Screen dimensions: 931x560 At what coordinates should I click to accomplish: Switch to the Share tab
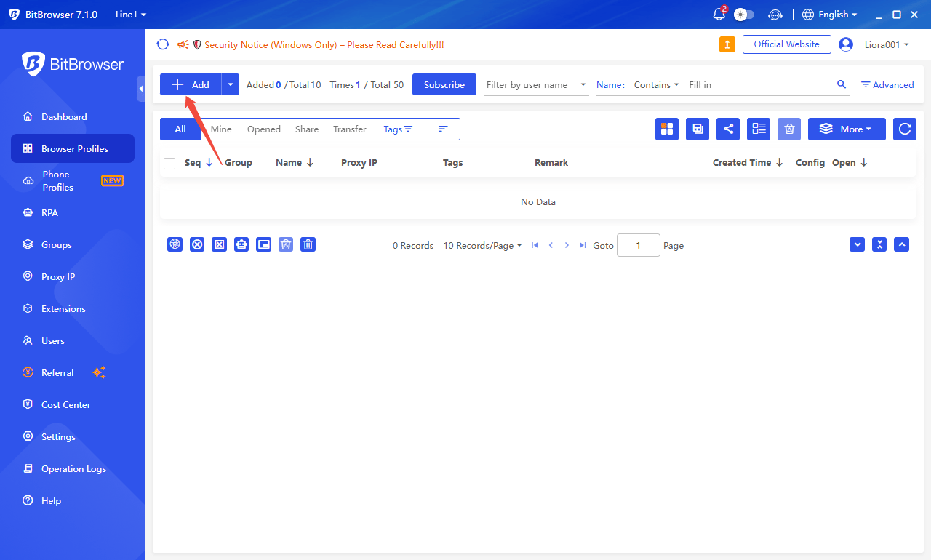tap(307, 129)
